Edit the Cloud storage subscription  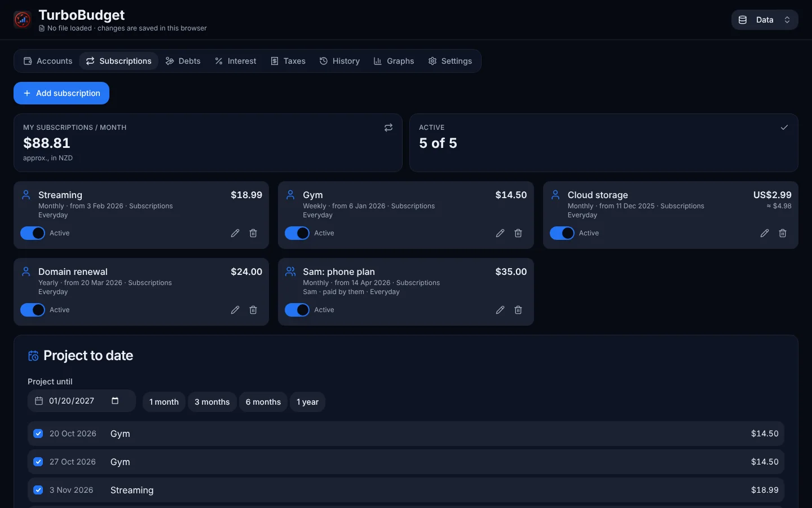tap(765, 233)
